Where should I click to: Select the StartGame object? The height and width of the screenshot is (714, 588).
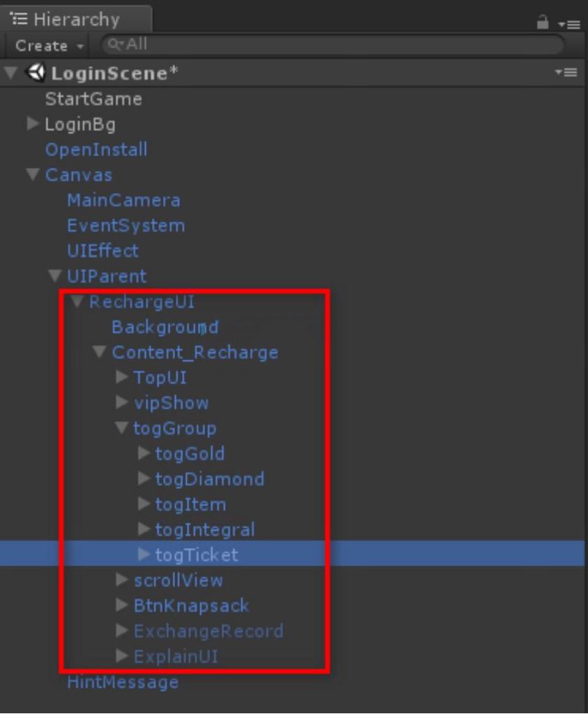(x=93, y=99)
